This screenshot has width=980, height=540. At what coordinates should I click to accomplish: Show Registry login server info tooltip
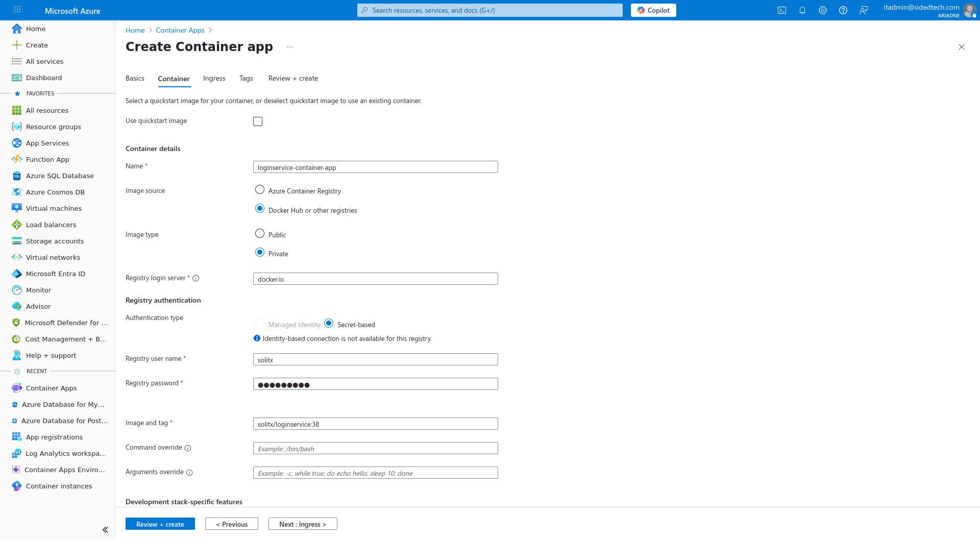tap(196, 278)
